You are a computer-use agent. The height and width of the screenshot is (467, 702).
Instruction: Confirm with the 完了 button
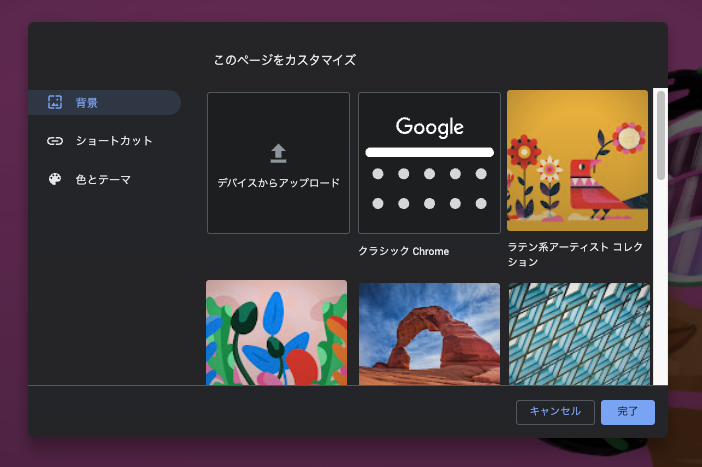coord(628,412)
